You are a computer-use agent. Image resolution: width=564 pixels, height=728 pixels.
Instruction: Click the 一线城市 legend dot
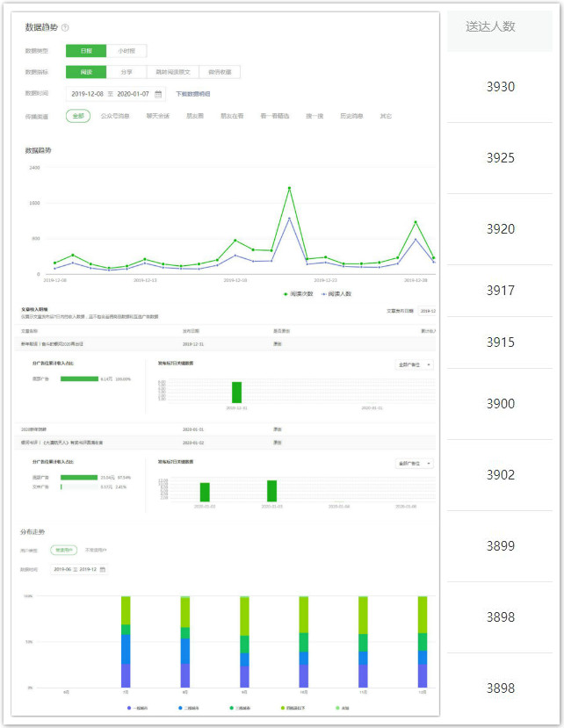coord(129,707)
